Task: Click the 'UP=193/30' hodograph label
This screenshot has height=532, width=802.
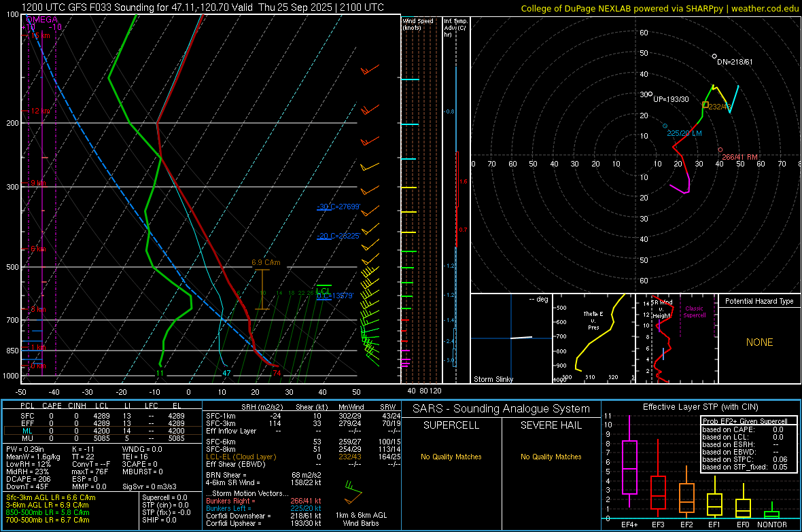Action: coord(671,99)
